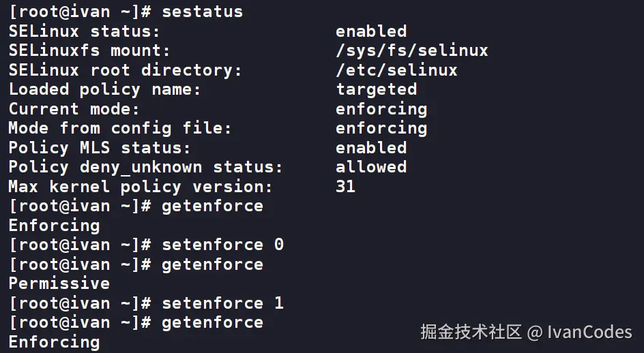644x353 pixels.
Task: Select the /sys/fs/selinux mount path
Action: tap(411, 50)
